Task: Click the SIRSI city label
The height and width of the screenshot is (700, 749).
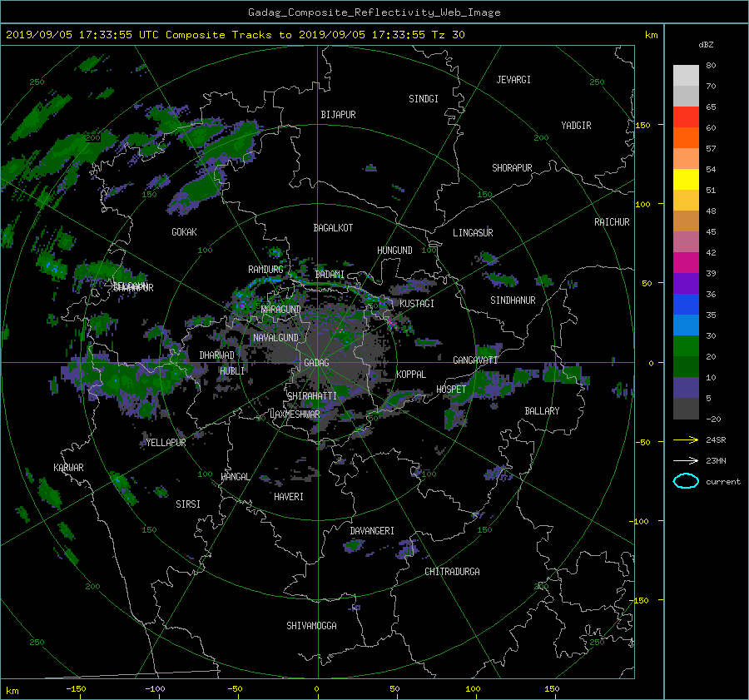Action: [188, 504]
